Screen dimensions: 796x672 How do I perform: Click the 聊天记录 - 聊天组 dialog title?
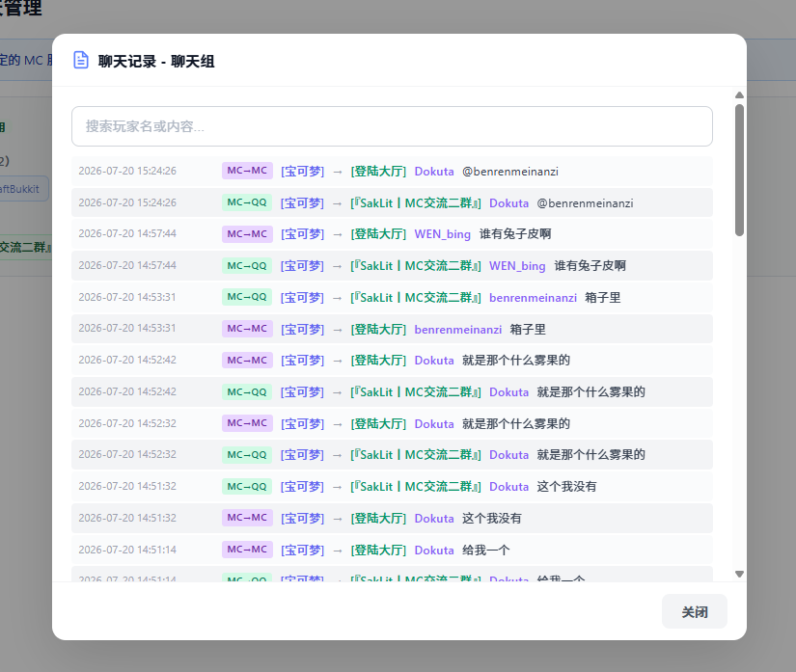point(156,62)
